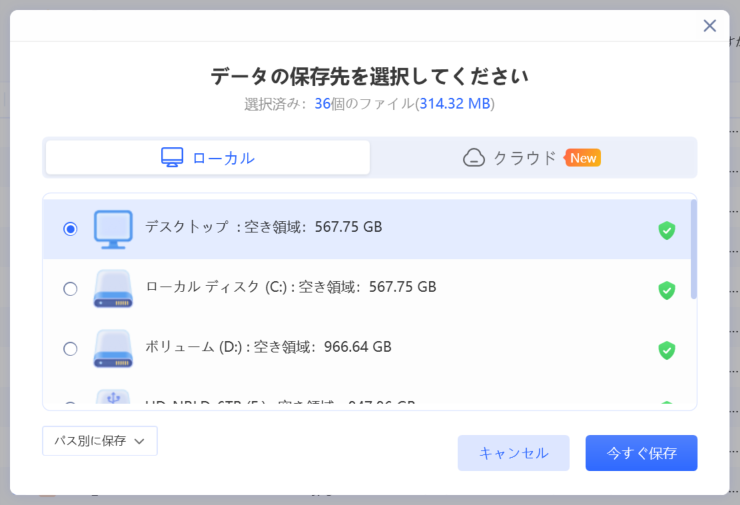Click green shield icon on ボリューム (D:) row
740x505 pixels.
(x=666, y=350)
